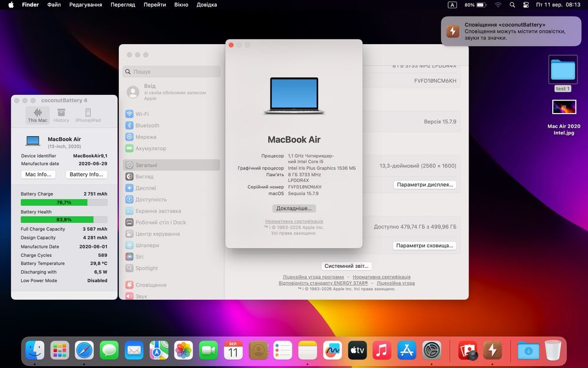Screen dimensions: 588x368
Task: Click Mac Info... button in coconutBattery
Action: 38,174
